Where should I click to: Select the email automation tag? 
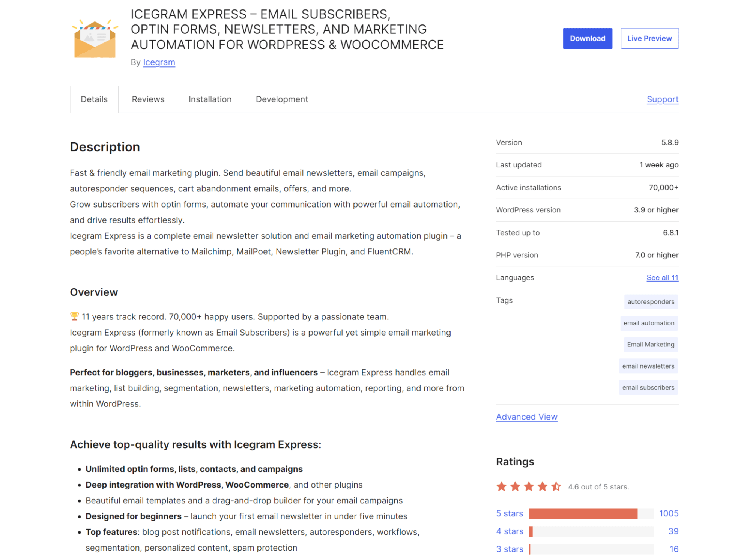click(649, 323)
